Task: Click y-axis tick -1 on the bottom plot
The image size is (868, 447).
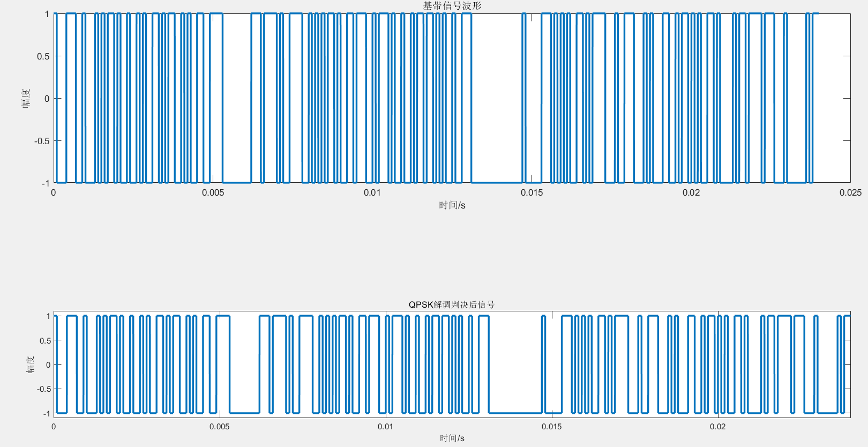Action: [47, 414]
